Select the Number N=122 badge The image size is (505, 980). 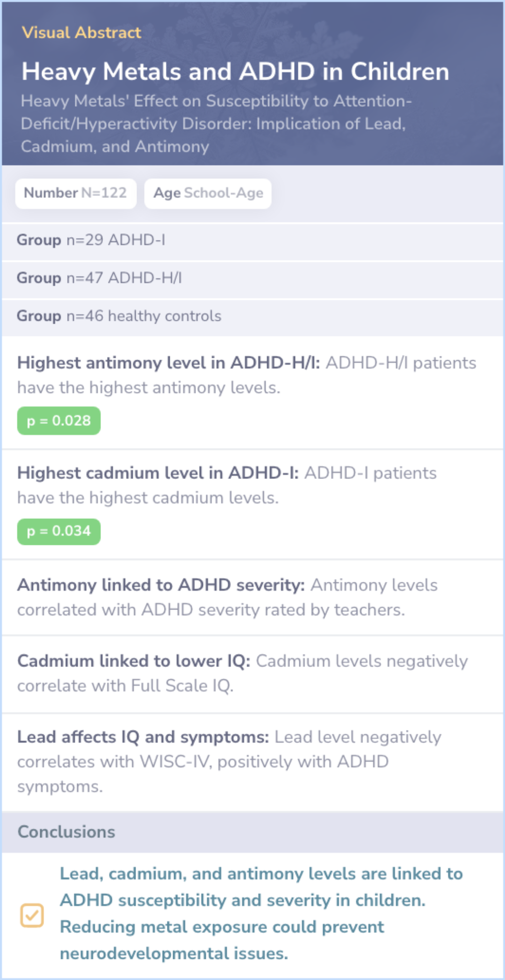pyautogui.click(x=76, y=193)
